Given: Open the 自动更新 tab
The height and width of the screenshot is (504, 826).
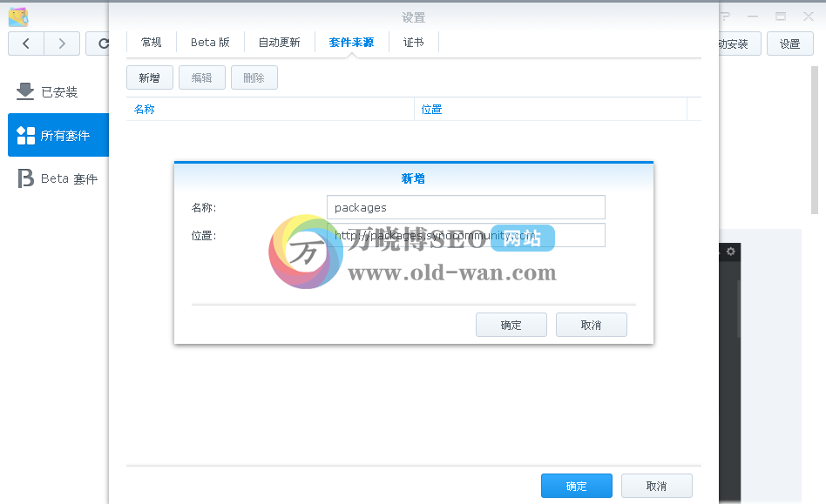Looking at the screenshot, I should click(279, 41).
